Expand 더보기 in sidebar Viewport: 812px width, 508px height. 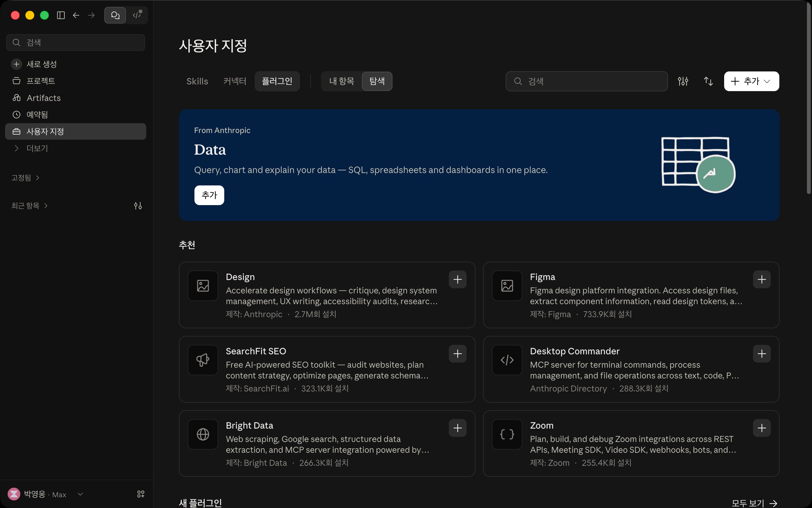click(x=75, y=148)
